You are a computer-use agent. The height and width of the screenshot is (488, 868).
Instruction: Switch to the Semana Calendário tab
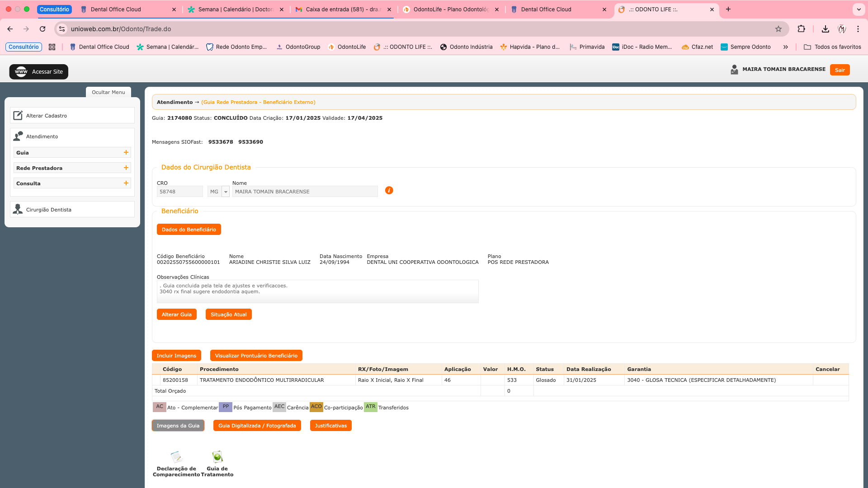235,9
